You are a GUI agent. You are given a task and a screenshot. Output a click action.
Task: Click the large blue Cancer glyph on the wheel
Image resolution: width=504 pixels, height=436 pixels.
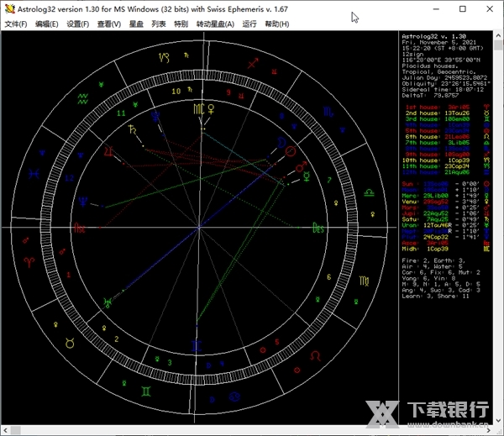point(234,397)
